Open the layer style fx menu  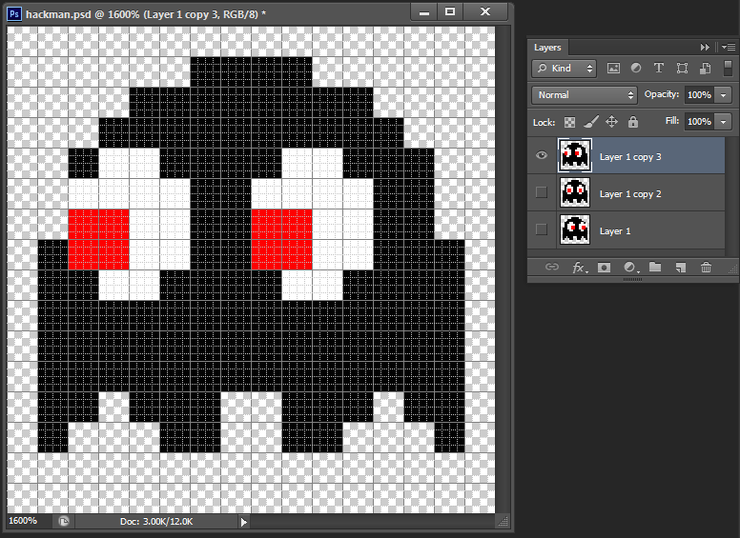580,268
